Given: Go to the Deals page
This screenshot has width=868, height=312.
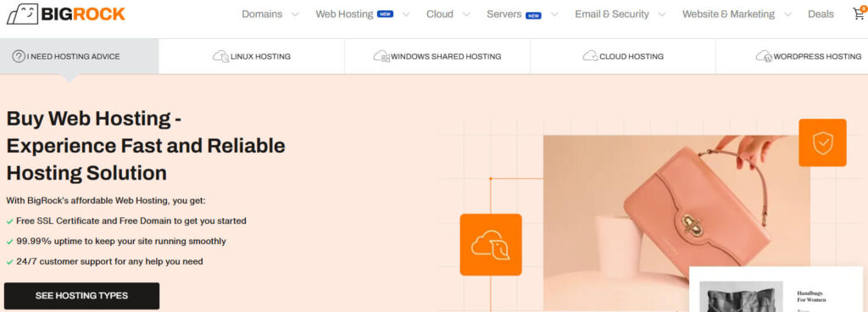Looking at the screenshot, I should (821, 14).
